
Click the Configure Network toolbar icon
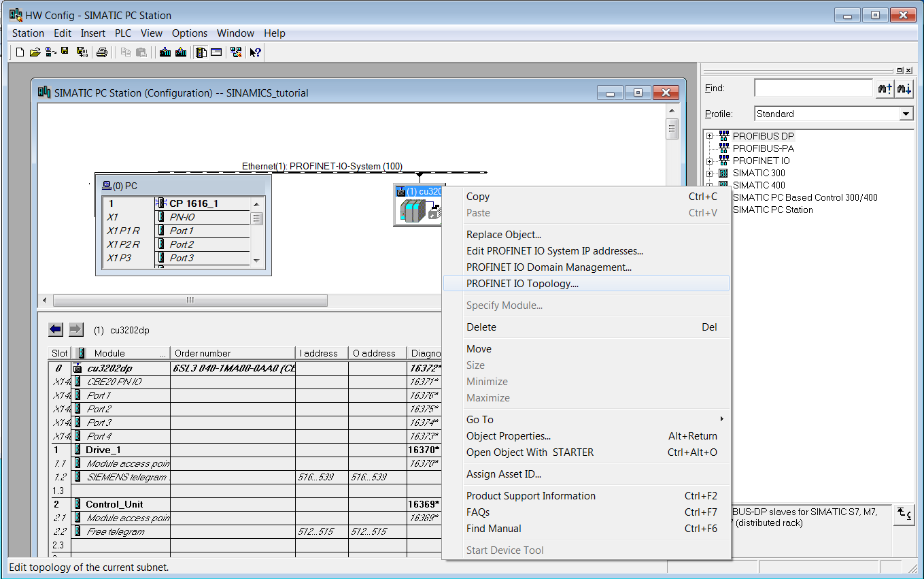(x=236, y=52)
